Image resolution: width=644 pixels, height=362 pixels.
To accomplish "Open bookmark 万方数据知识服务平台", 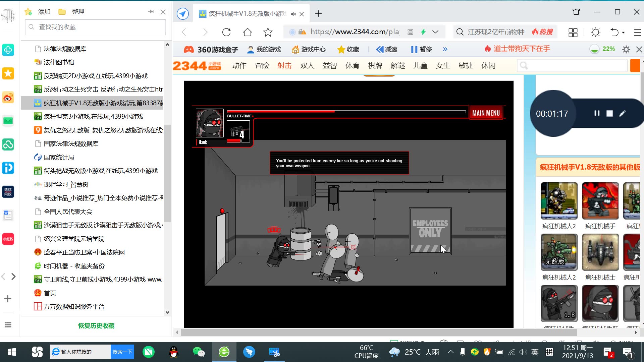I will click(69, 306).
